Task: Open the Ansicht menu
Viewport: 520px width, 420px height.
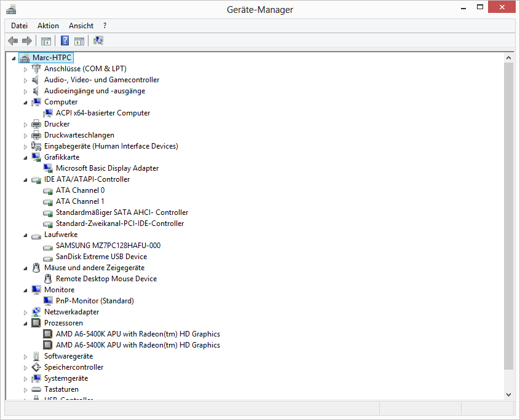Action: pyautogui.click(x=81, y=26)
